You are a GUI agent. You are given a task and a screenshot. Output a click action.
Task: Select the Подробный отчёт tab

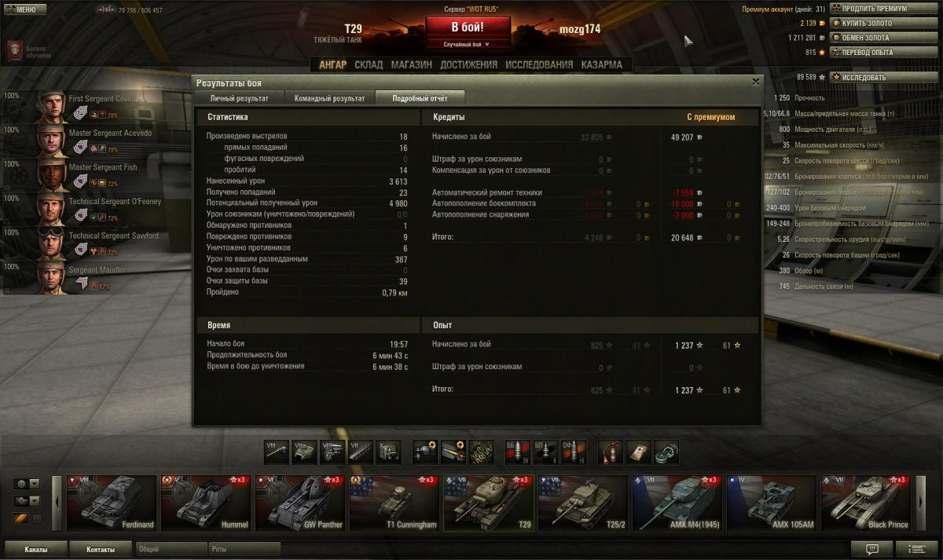click(420, 98)
